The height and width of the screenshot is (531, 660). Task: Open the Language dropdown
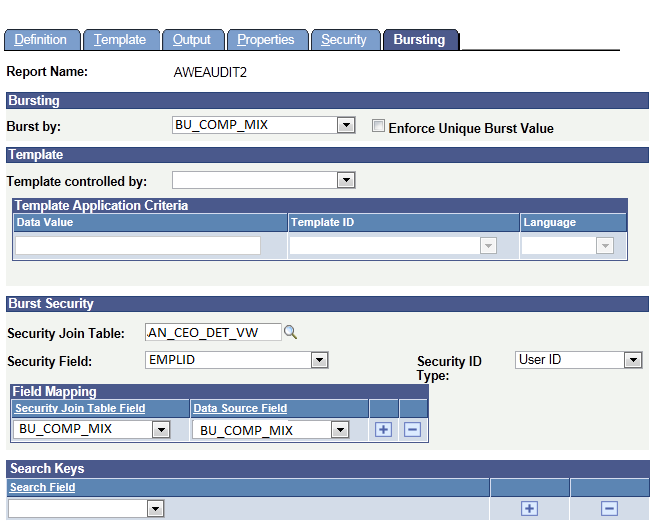pyautogui.click(x=605, y=246)
